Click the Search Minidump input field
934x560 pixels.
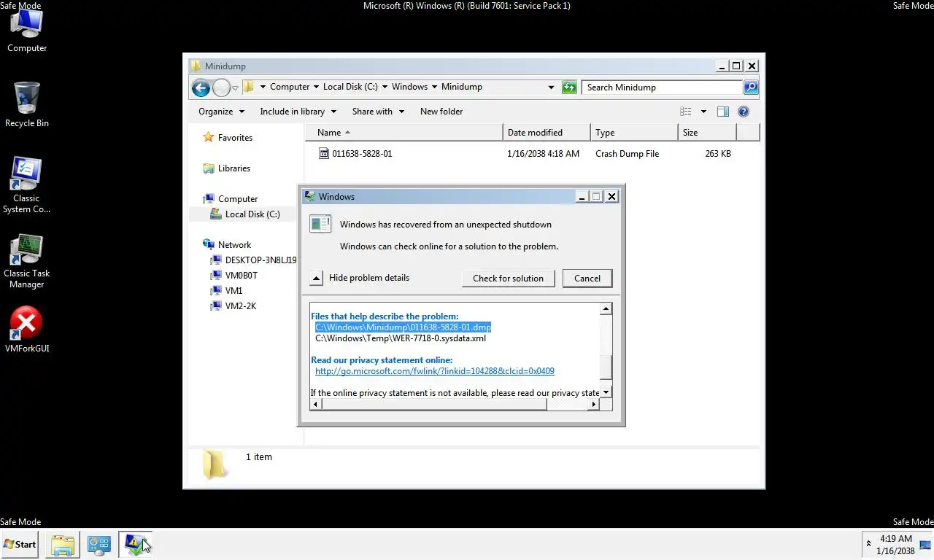[x=663, y=87]
